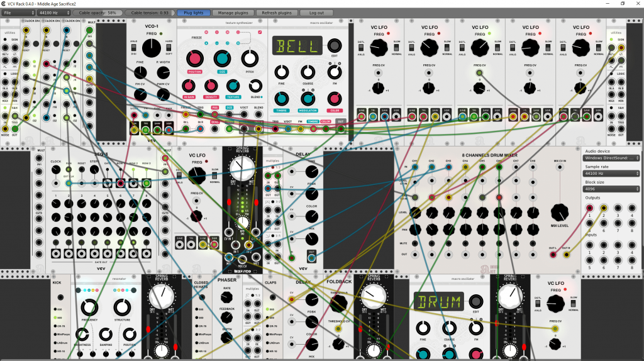Click the texture synthesizer TEXTURE knob
Image resolution: width=644 pixels, height=361 pixels.
233,86
